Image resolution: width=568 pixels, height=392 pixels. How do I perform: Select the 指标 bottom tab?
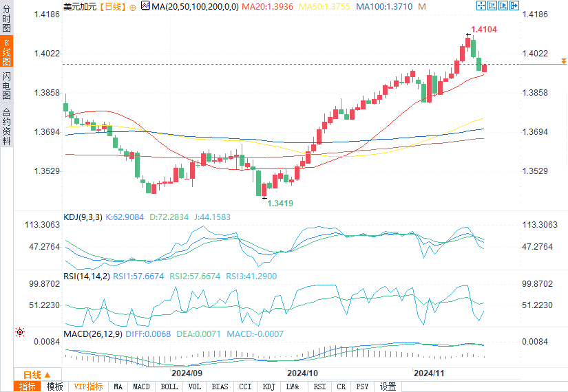pyautogui.click(x=27, y=386)
